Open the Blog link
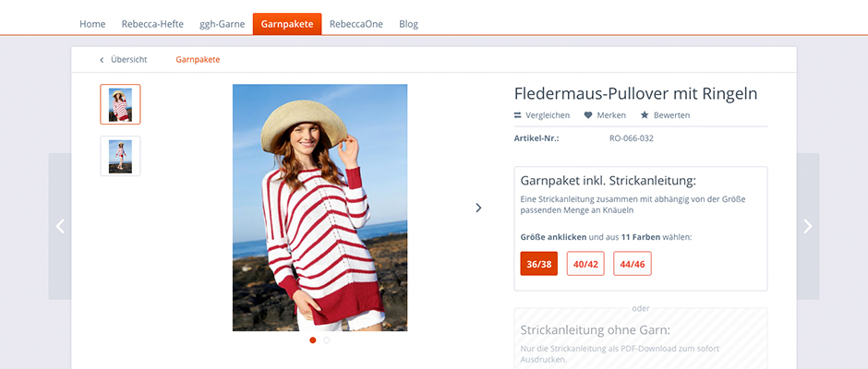Viewport: 868px width, 369px height. point(408,24)
